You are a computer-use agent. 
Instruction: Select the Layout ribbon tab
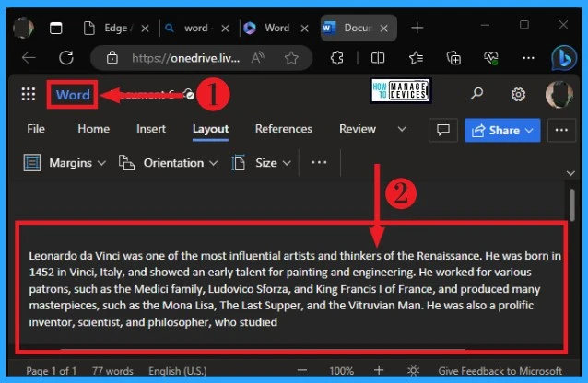210,129
